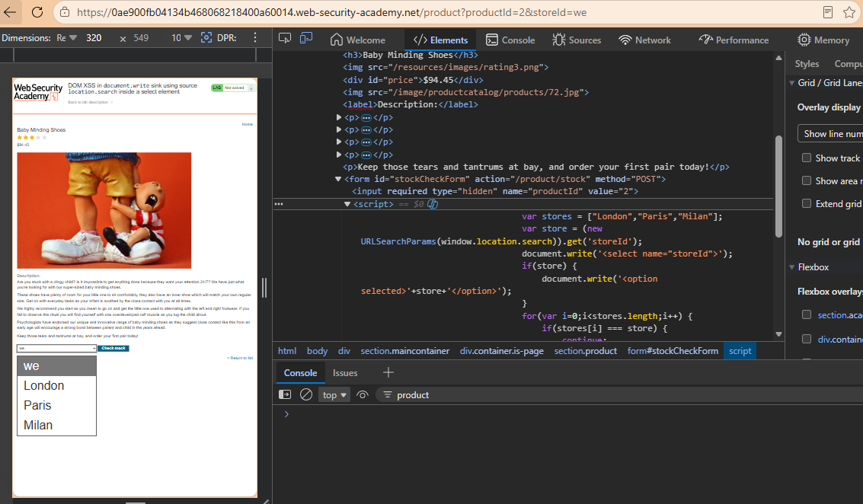Toggle section.aca flexbox overlay checkbox

[807, 314]
